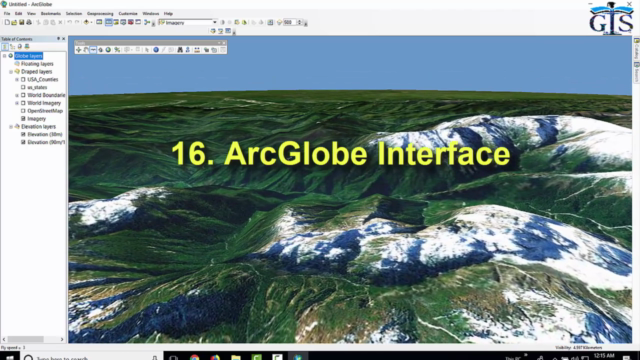
Task: Open the Geoprocessing tools connector icon
Action: 147,22
